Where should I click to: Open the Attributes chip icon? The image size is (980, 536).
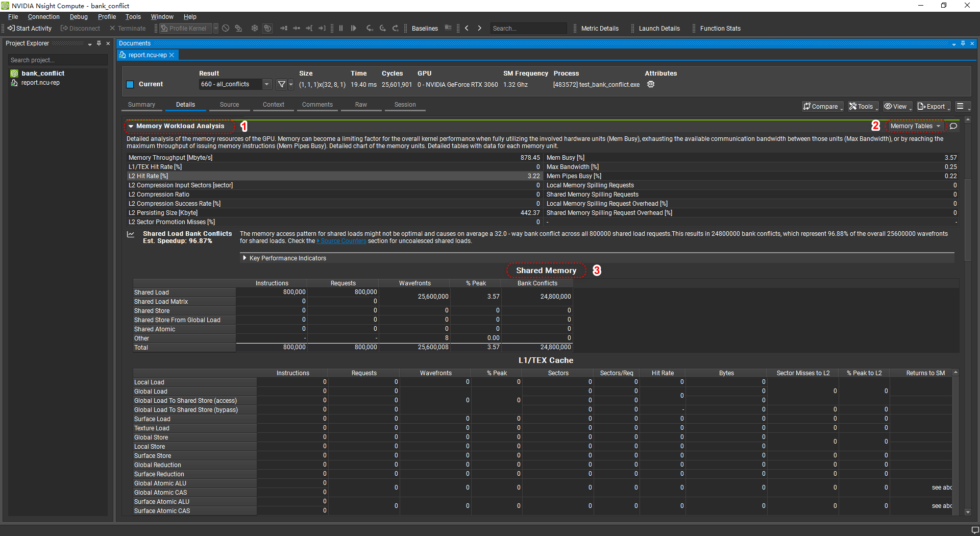[x=651, y=84]
